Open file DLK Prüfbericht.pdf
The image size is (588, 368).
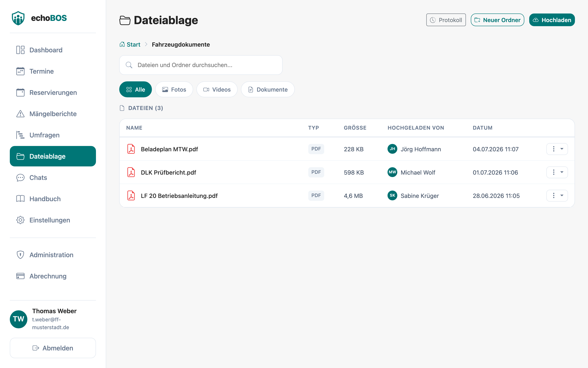tap(168, 173)
